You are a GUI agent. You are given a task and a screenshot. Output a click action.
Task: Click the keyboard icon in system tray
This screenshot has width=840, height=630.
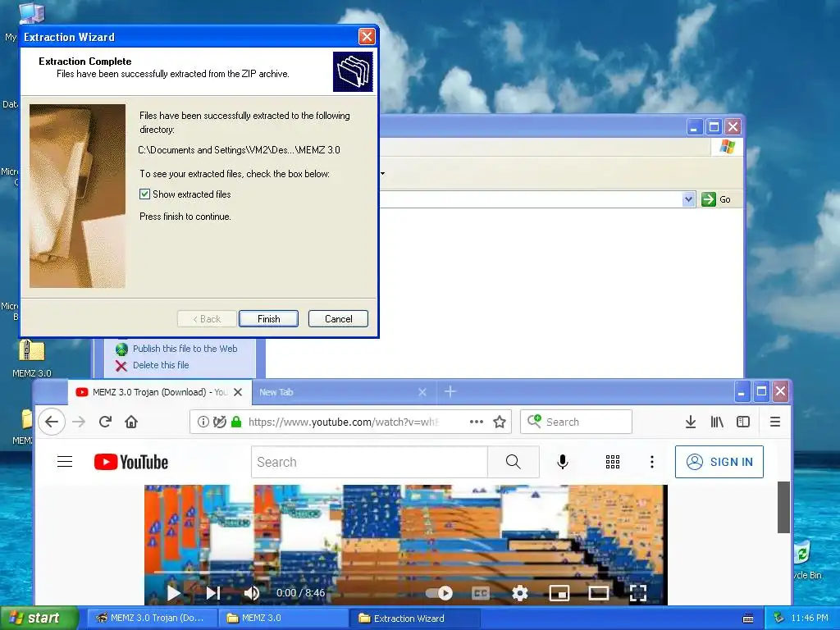click(748, 619)
